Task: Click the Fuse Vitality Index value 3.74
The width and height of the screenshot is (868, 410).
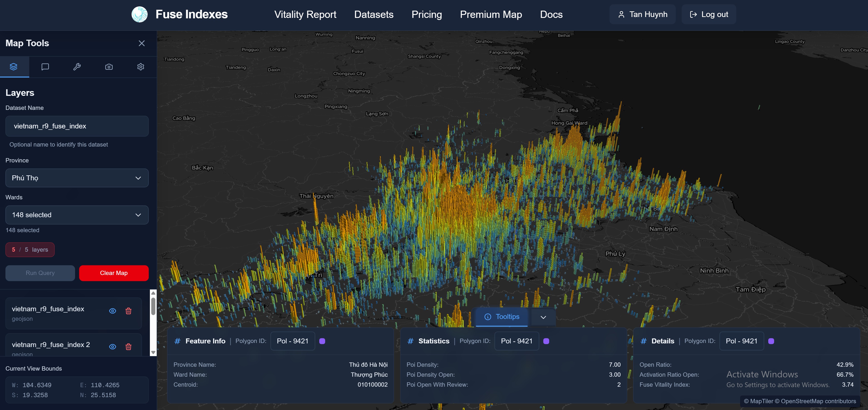Action: (x=847, y=384)
